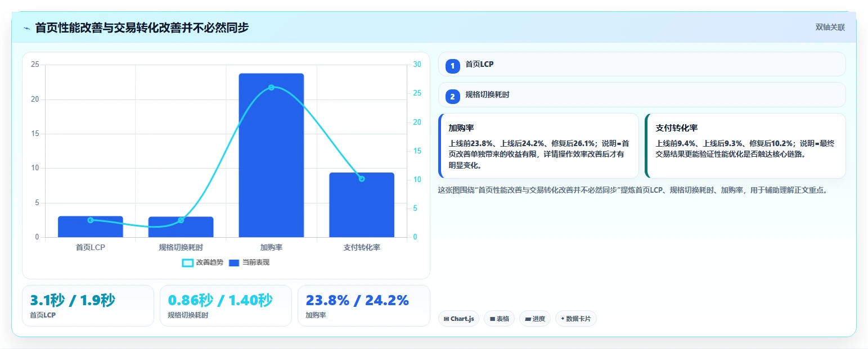Toggle the 改善趋势 legend entry
This screenshot has width=868, height=349.
(x=203, y=262)
